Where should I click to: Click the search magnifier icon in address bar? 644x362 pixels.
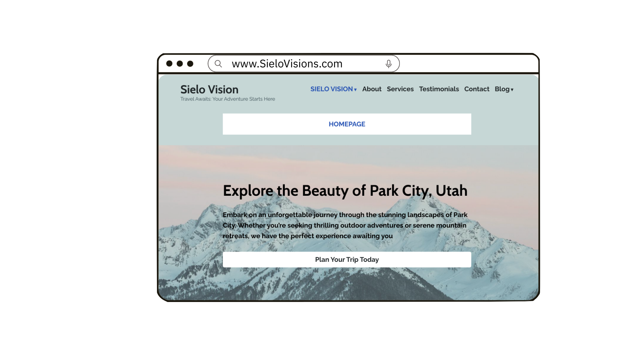coord(218,63)
